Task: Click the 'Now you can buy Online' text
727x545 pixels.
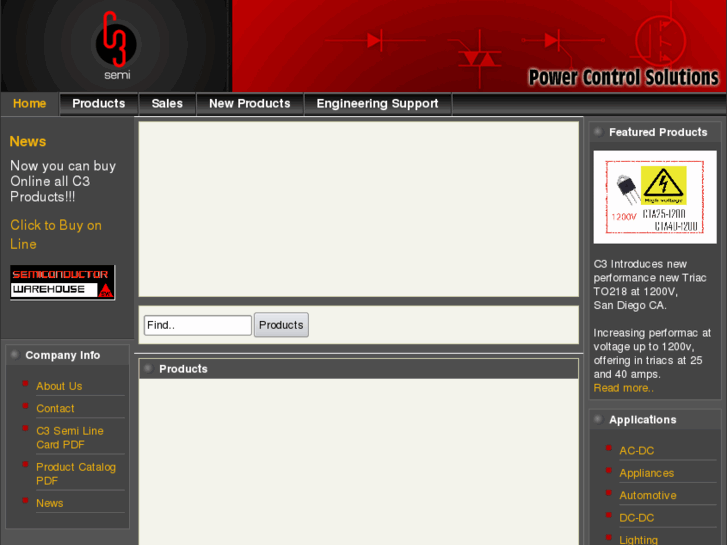Action: [x=63, y=181]
